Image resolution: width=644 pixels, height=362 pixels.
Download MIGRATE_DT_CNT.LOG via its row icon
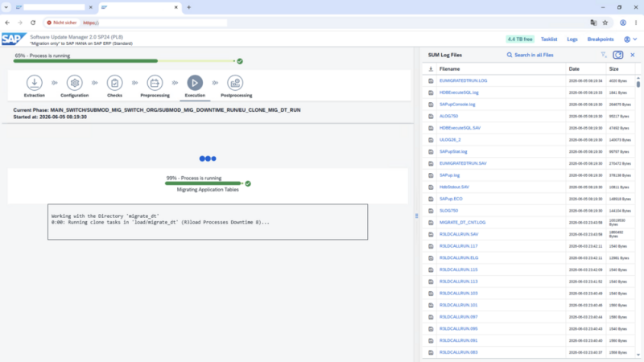coord(431,223)
